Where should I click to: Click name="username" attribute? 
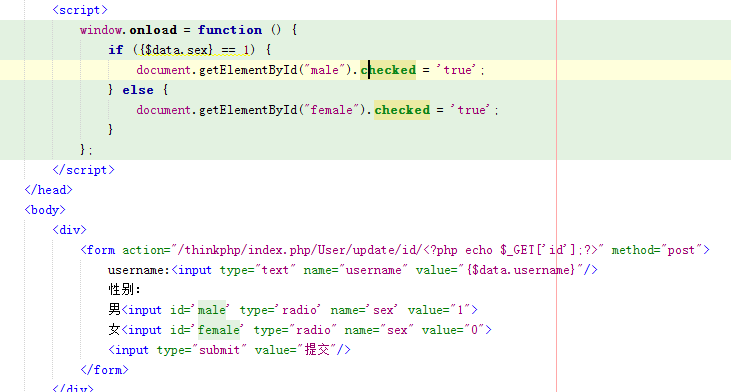point(356,270)
